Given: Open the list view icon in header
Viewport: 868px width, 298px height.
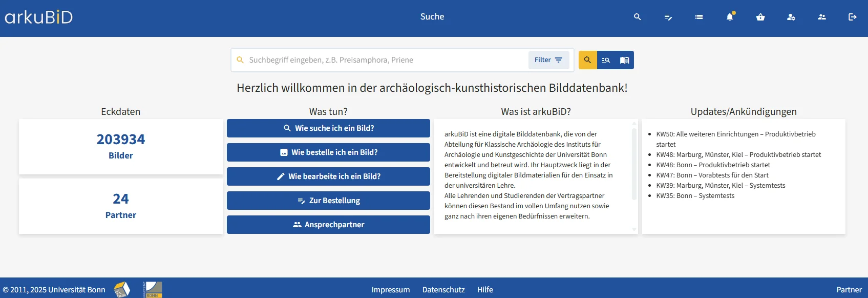Looking at the screenshot, I should 698,17.
